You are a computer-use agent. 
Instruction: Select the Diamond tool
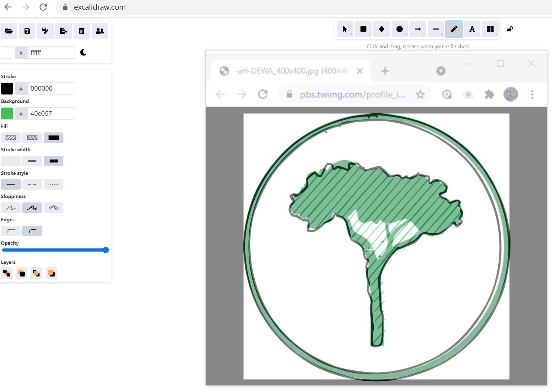click(x=382, y=29)
